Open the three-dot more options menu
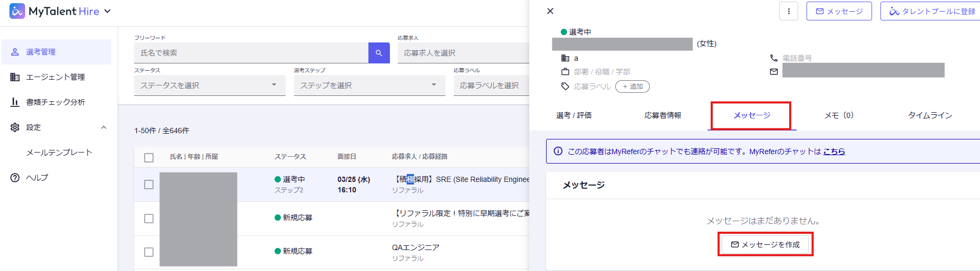 tap(789, 11)
